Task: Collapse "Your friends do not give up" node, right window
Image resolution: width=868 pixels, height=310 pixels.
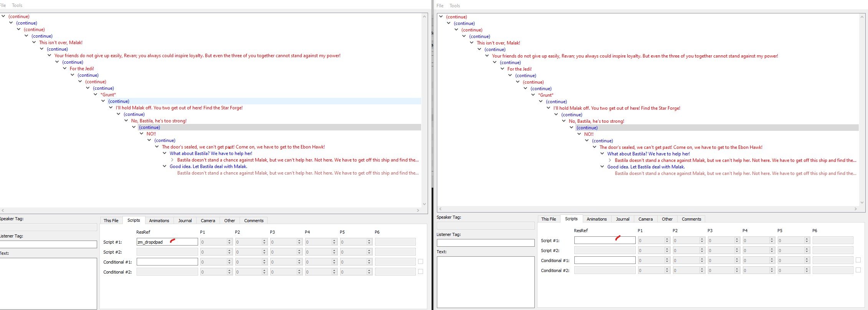Action: click(x=487, y=56)
